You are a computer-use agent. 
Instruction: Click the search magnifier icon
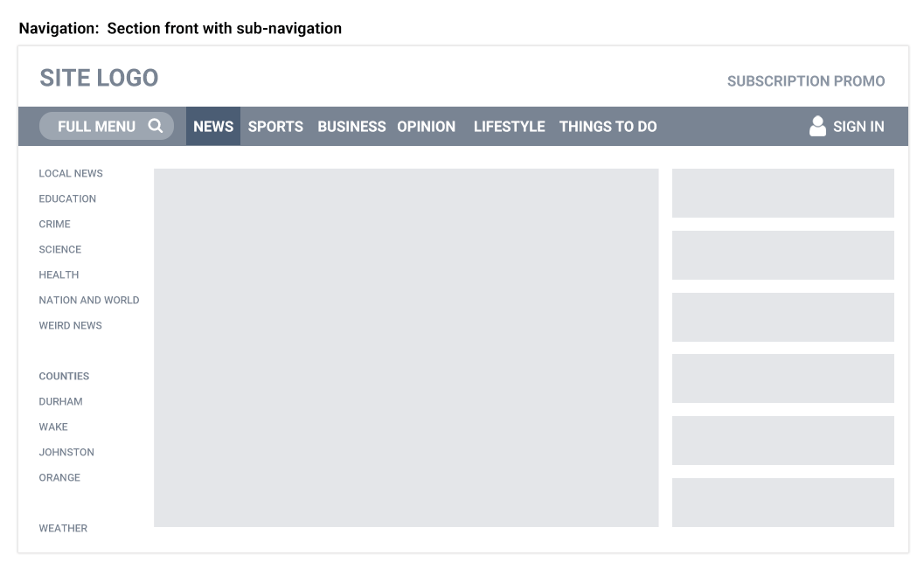[156, 126]
